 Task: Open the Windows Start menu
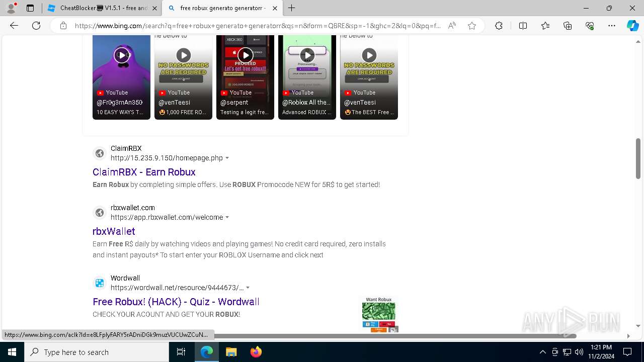click(x=12, y=352)
